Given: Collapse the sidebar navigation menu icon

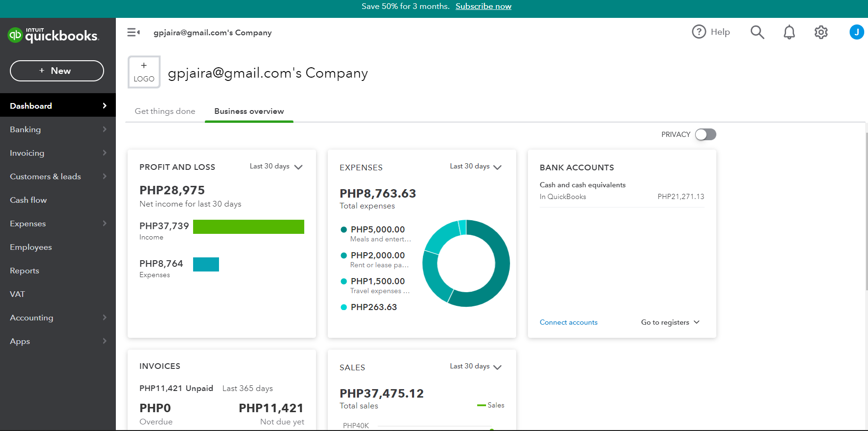Looking at the screenshot, I should pos(134,32).
